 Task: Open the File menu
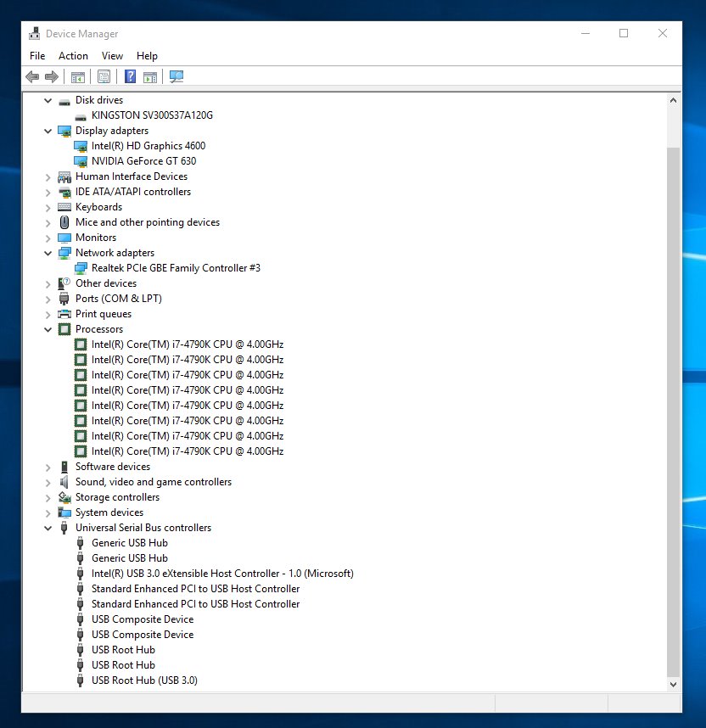point(37,56)
